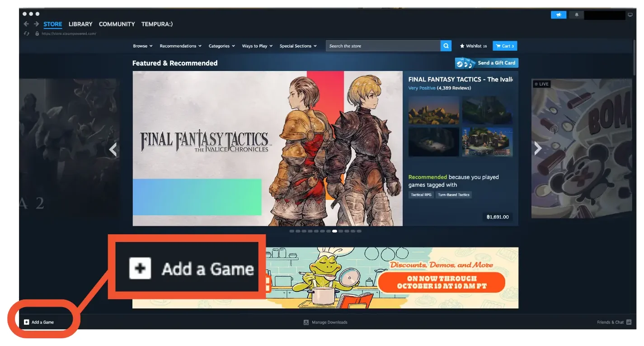Click the plus icon in the bottom bar
Screen dimensions: 644x346
point(27,322)
